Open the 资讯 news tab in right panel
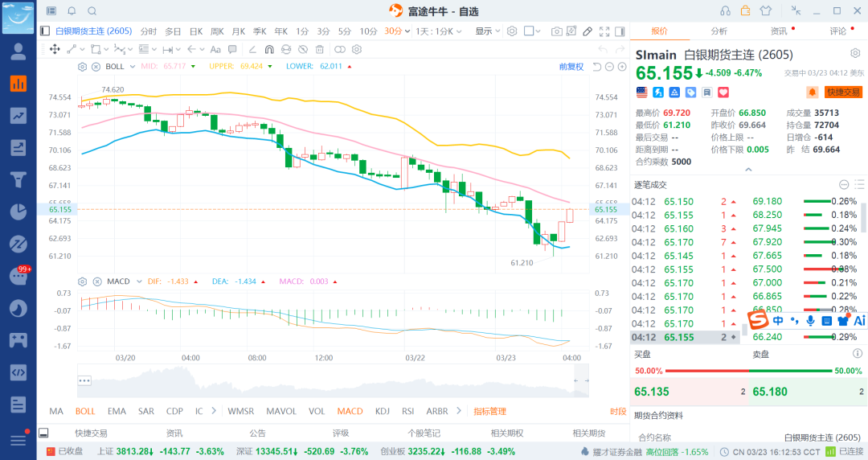Viewport: 868px width, 460px height. pos(778,31)
